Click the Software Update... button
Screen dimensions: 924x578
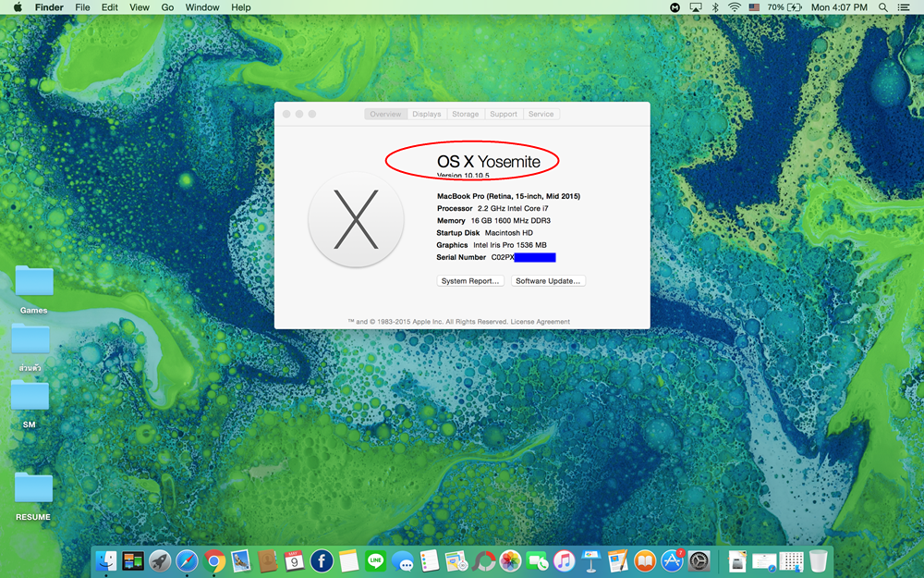(x=548, y=281)
